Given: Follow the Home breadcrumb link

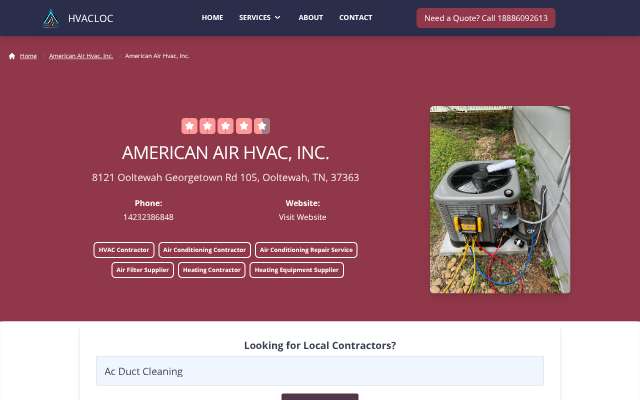Looking at the screenshot, I should click(28, 56).
